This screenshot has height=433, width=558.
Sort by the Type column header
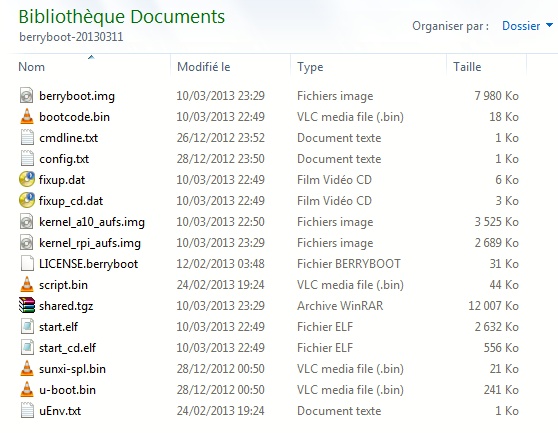coord(310,67)
